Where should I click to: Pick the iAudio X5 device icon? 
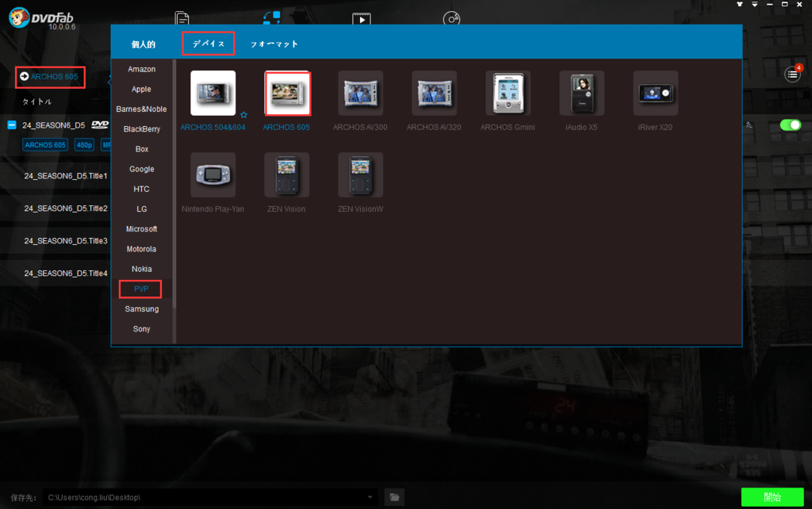581,94
